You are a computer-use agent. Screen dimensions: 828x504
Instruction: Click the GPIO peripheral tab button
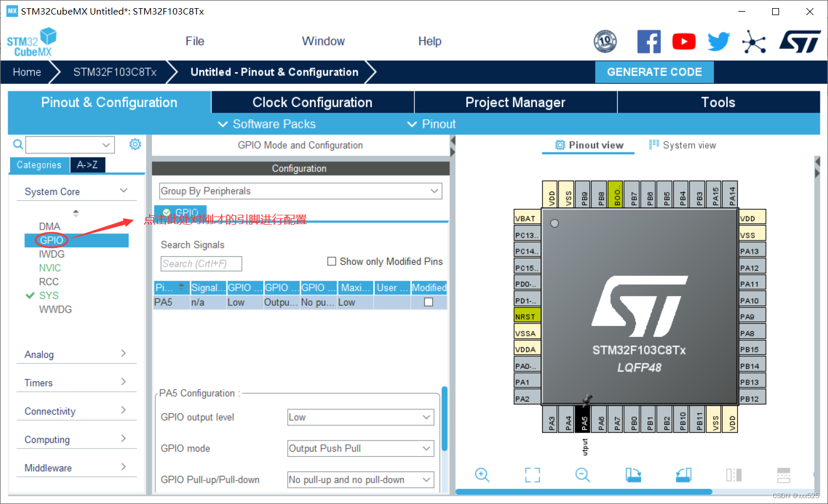click(x=181, y=213)
